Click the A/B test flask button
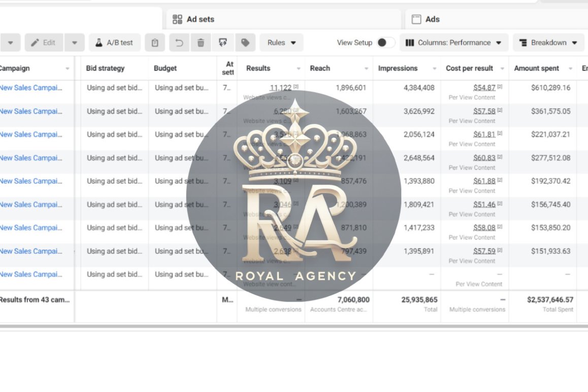This screenshot has width=588, height=392. (x=115, y=43)
